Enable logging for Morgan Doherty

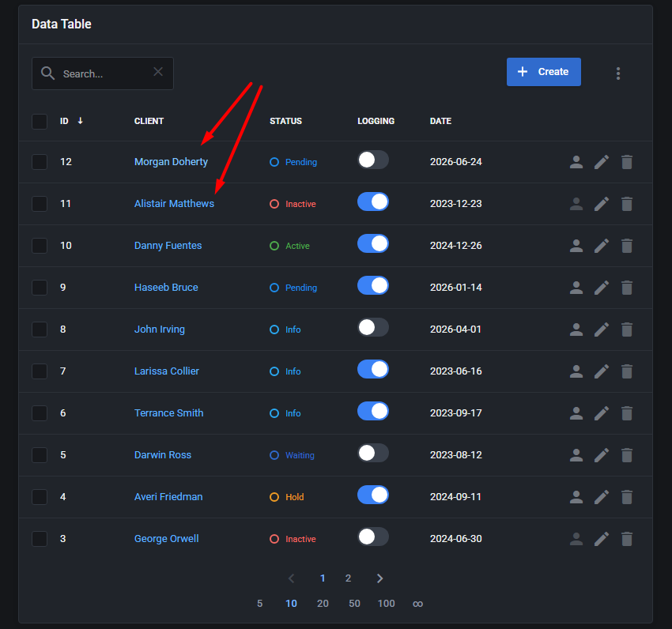pos(373,160)
